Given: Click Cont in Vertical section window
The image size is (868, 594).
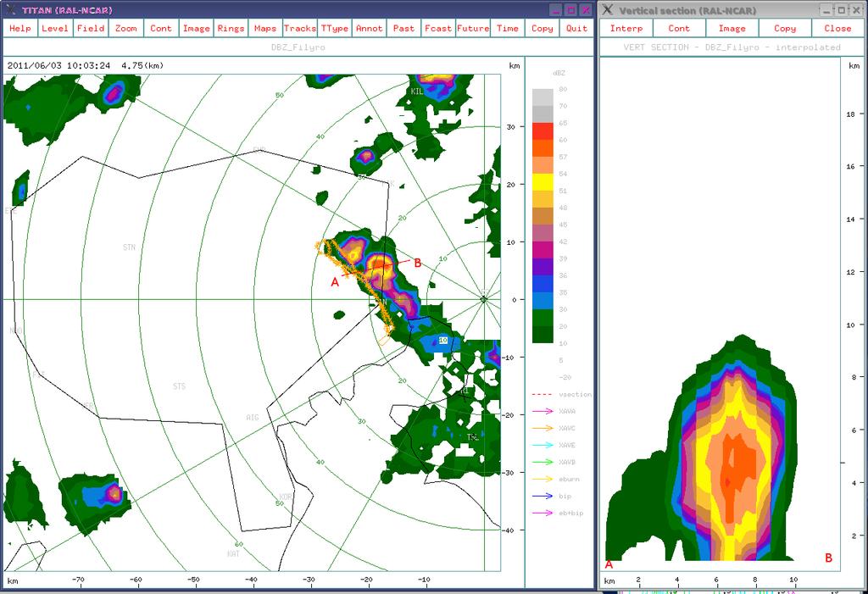Looking at the screenshot, I should pos(679,28).
